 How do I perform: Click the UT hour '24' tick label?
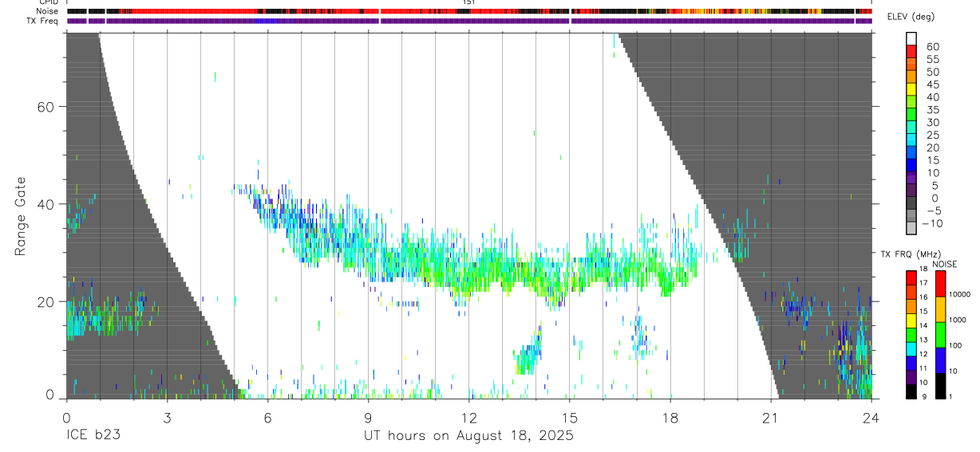point(871,417)
